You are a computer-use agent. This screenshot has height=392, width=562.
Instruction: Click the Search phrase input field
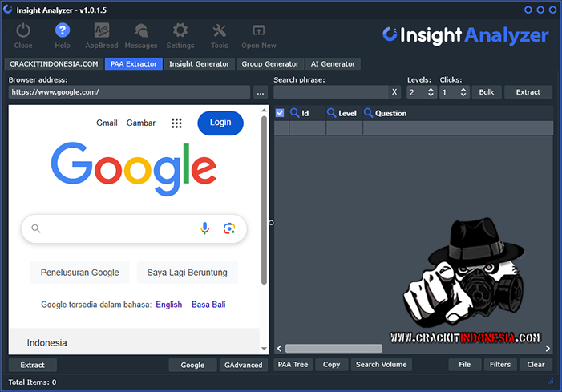point(330,92)
